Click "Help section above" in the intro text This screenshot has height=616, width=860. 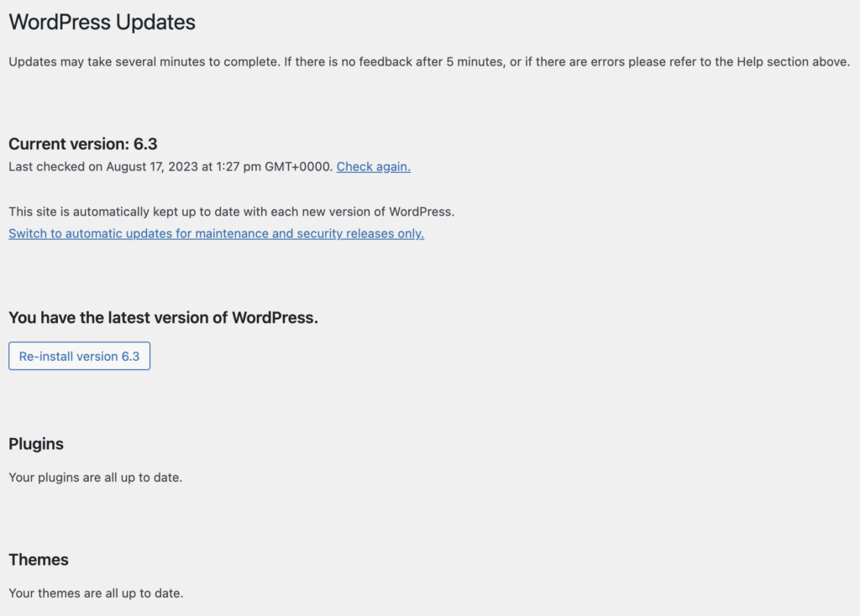pos(793,62)
